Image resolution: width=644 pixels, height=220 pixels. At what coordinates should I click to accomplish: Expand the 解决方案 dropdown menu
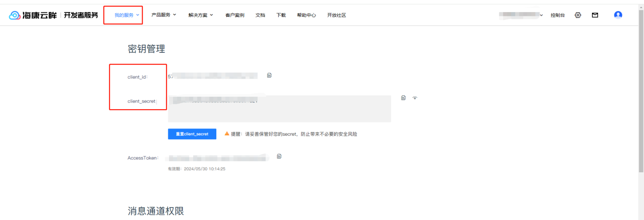click(x=200, y=15)
